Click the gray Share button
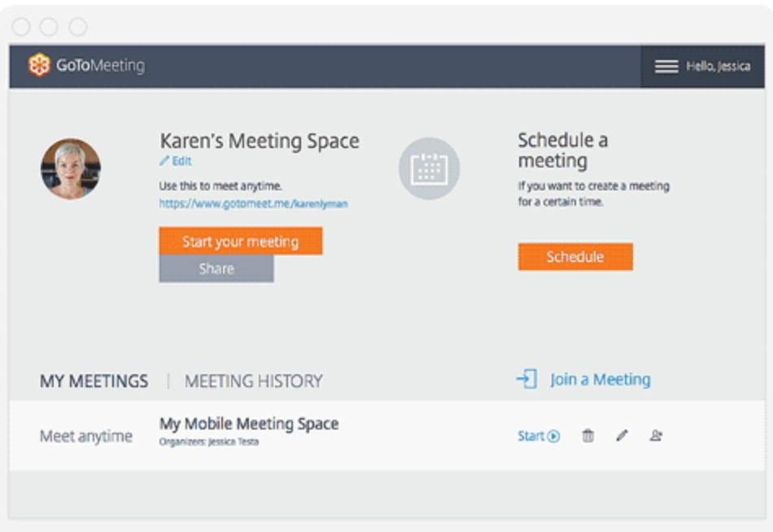This screenshot has height=532, width=773. [216, 268]
